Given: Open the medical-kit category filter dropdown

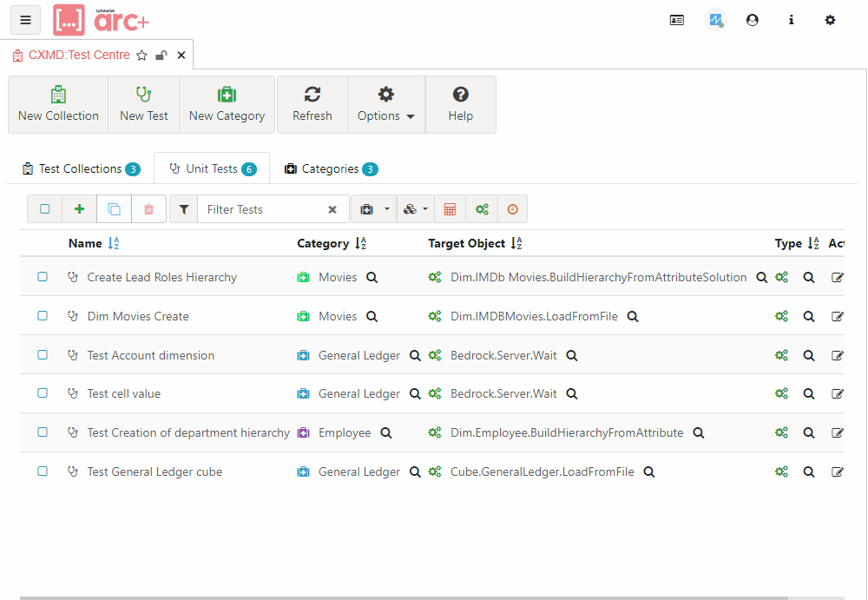Looking at the screenshot, I should 374,209.
